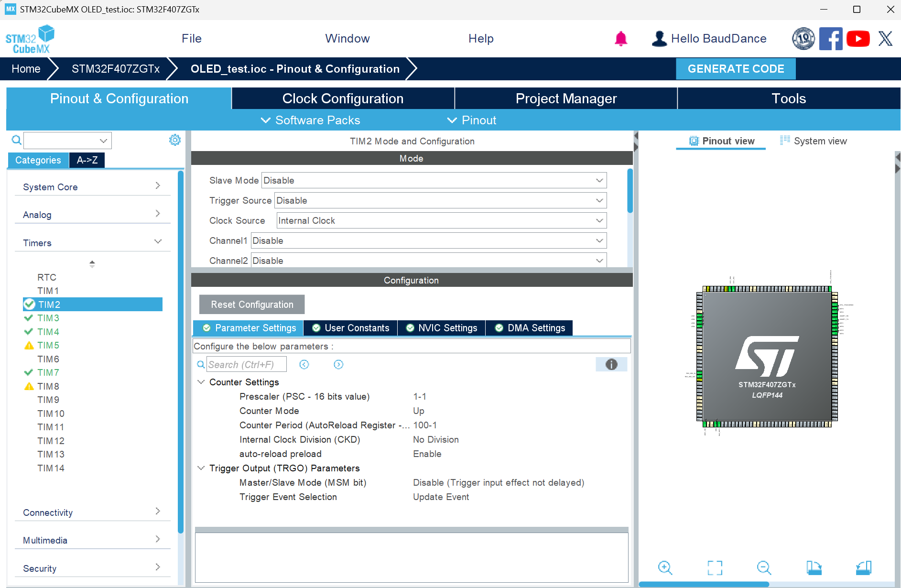Click the Mode panel vertical scrollbar
Screen dimensions: 901x588
pos(630,191)
